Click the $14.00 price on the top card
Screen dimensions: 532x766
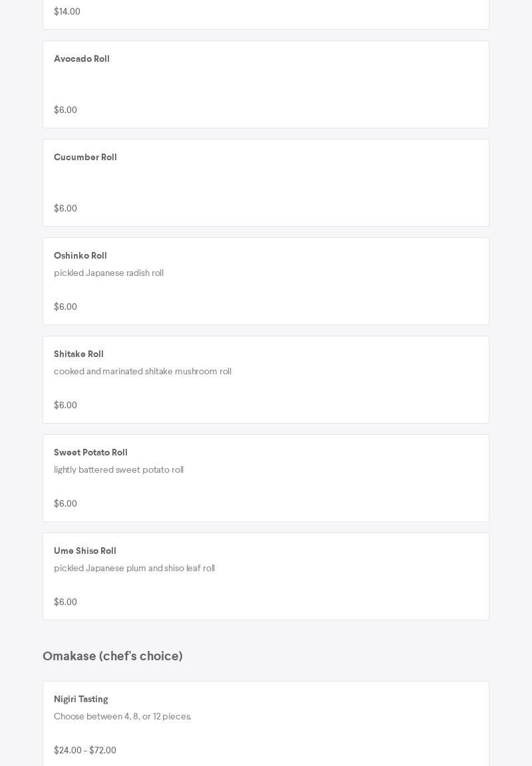pyautogui.click(x=67, y=12)
